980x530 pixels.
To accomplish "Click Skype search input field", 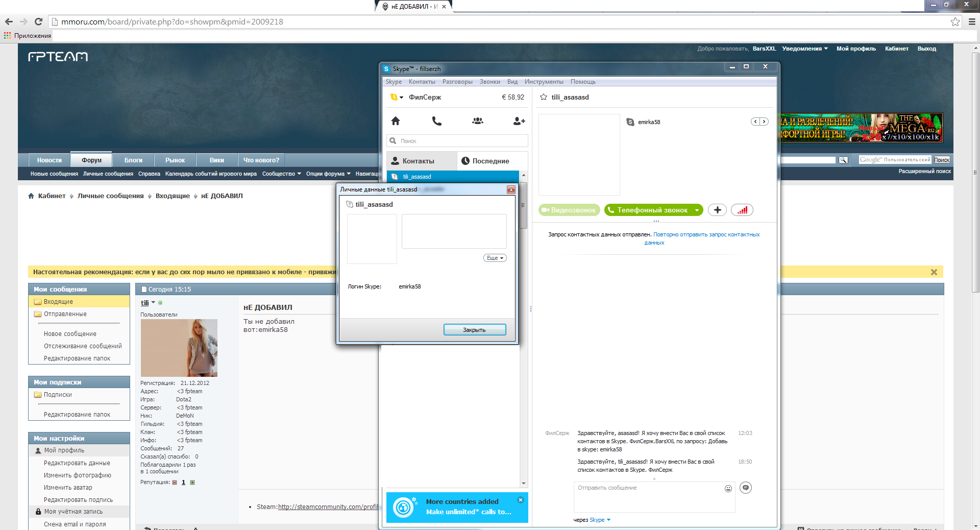I will [x=457, y=141].
